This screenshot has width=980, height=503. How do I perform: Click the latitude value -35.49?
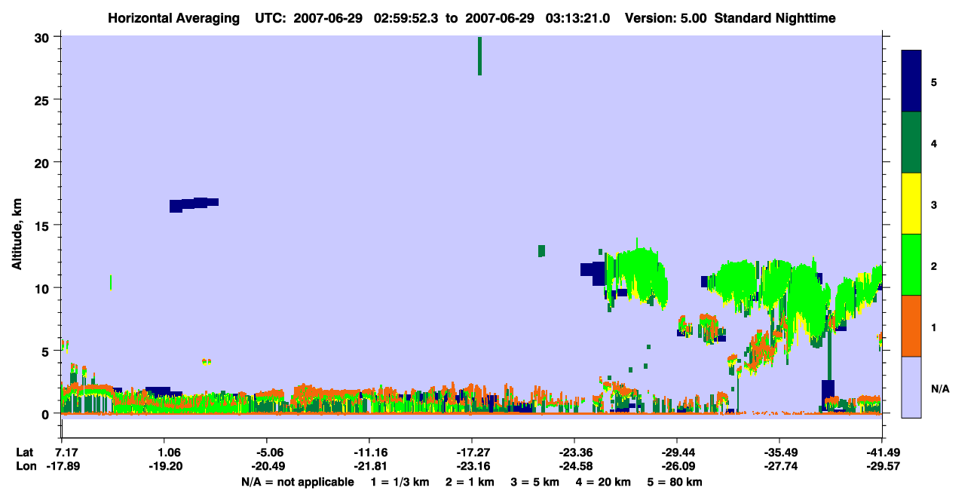pyautogui.click(x=779, y=452)
